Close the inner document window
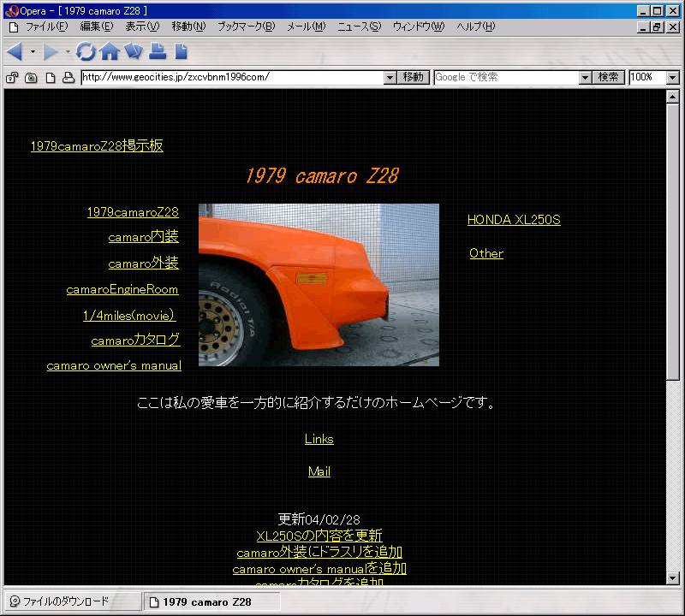 [x=673, y=27]
